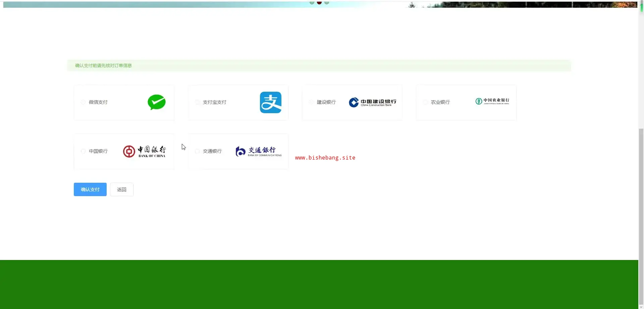
Task: Select the 农业银行 radio button
Action: point(425,102)
